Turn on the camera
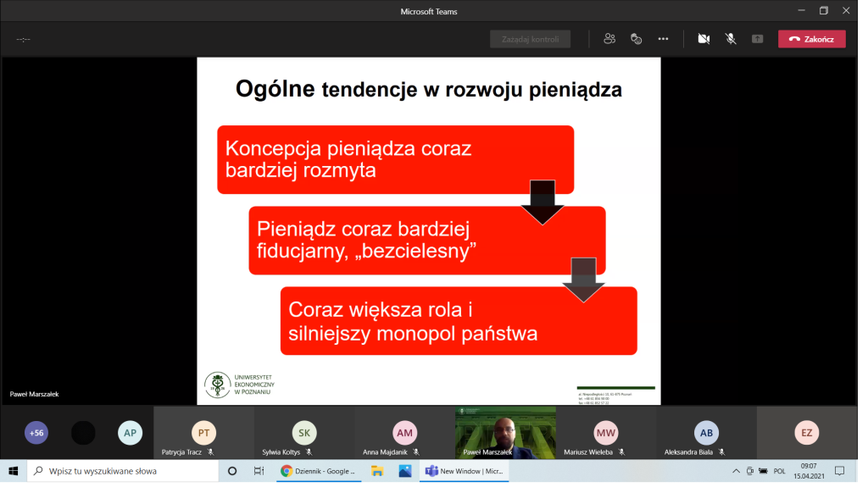Image resolution: width=868 pixels, height=504 pixels. [703, 39]
